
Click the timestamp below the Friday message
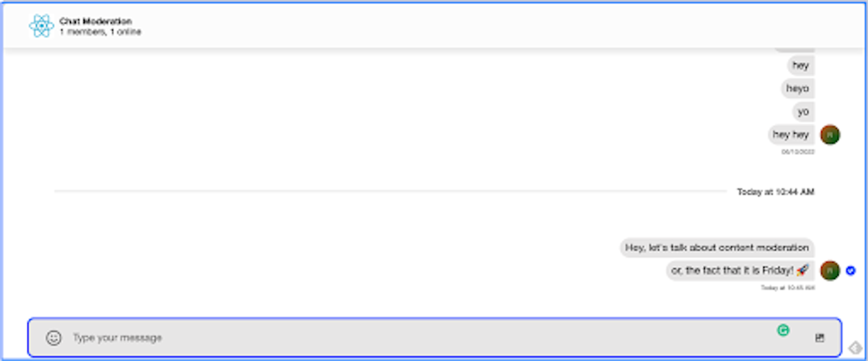787,288
